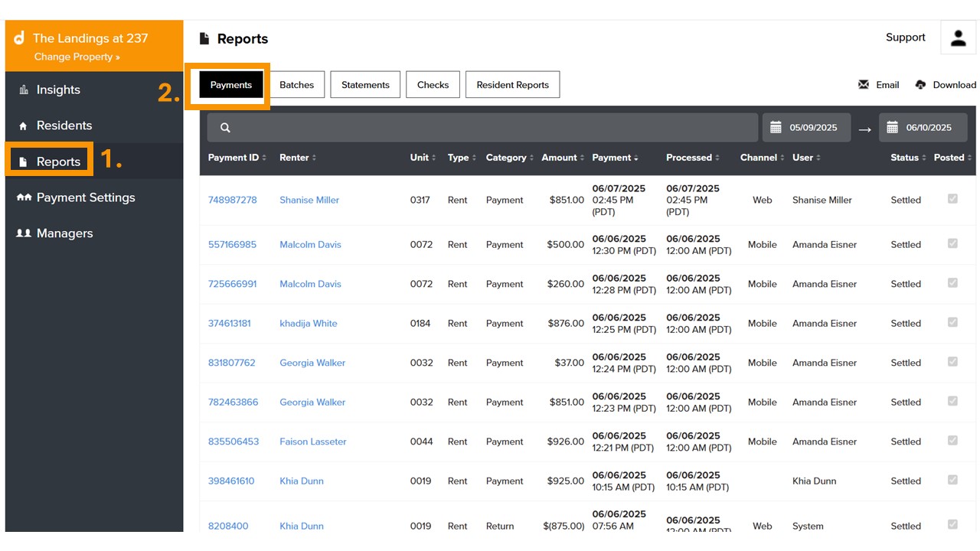Toggle Posted checkbox for the $500.00 Malcolm Davis payment
This screenshot has height=551, width=980.
click(x=952, y=243)
